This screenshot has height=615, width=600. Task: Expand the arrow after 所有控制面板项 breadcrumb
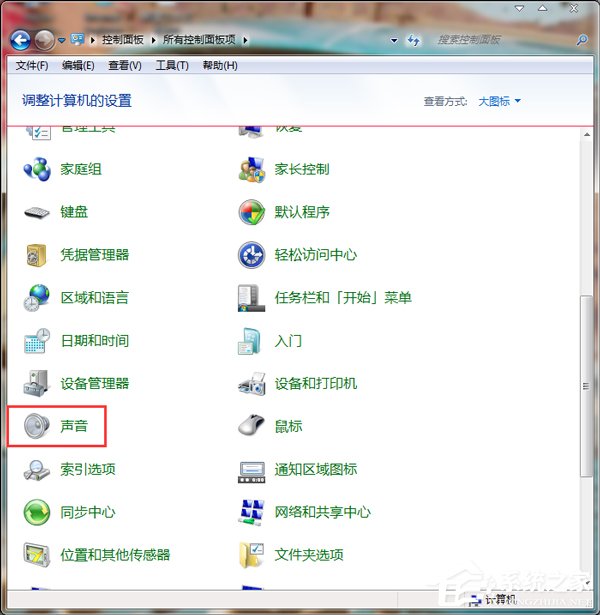coord(245,40)
